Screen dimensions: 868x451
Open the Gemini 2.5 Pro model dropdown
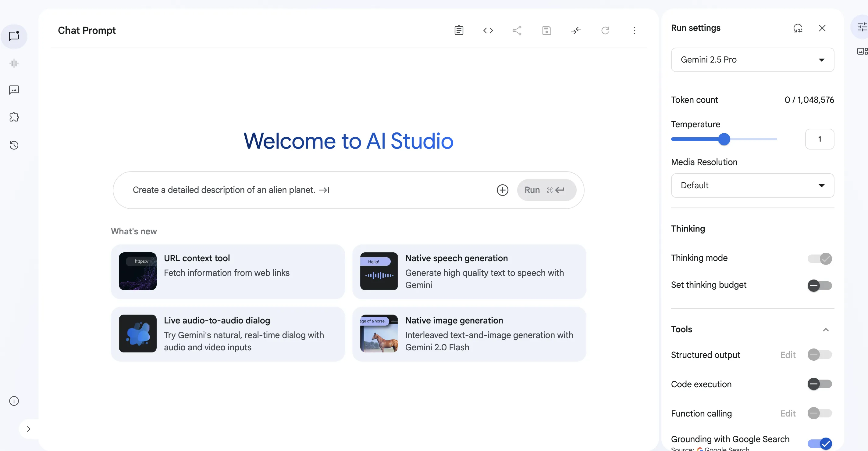[753, 60]
